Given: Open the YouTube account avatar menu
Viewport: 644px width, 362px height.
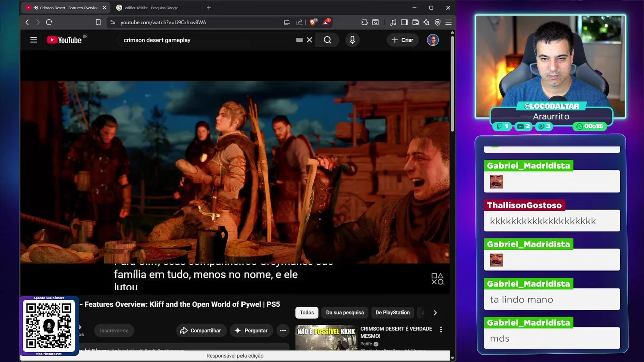Looking at the screenshot, I should click(433, 40).
